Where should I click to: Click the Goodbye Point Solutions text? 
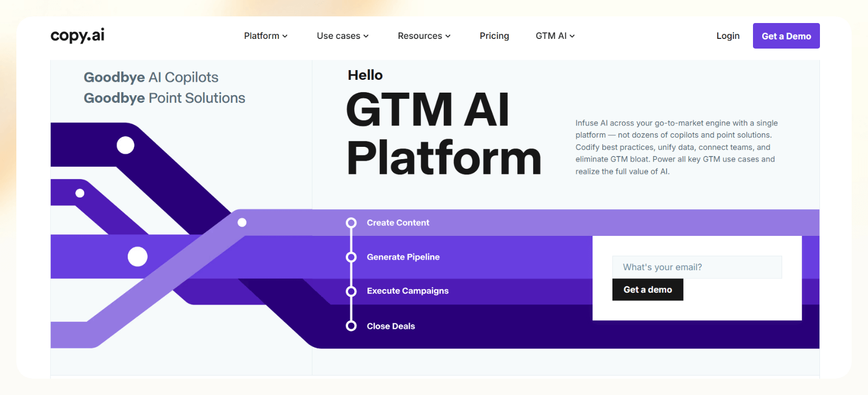[x=164, y=98]
